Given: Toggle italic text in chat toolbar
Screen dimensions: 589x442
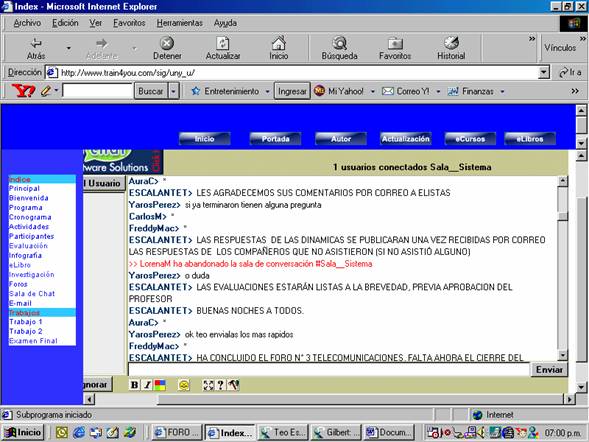Looking at the screenshot, I should click(x=147, y=385).
